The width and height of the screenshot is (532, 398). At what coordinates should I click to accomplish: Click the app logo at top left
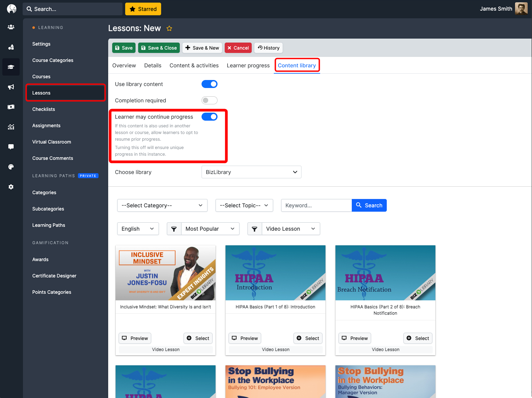coord(12,9)
